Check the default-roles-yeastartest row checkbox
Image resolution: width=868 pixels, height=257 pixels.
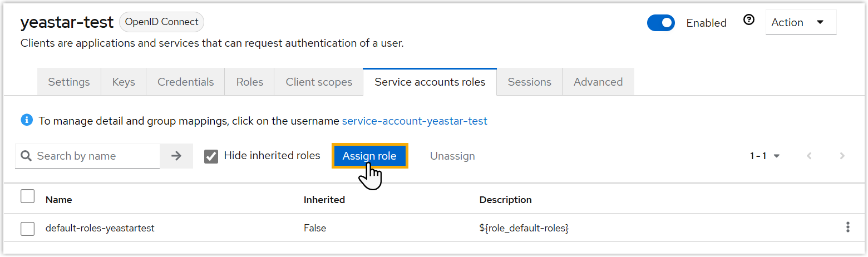[x=27, y=228]
